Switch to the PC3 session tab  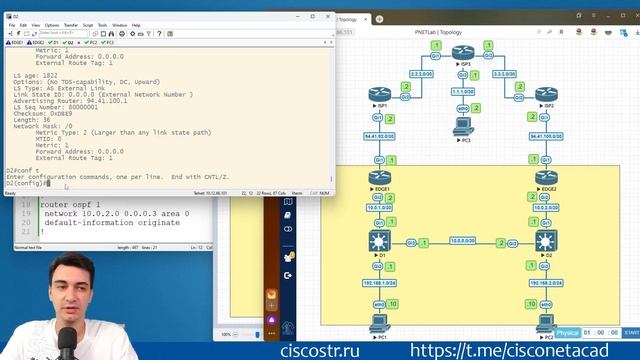coord(107,42)
